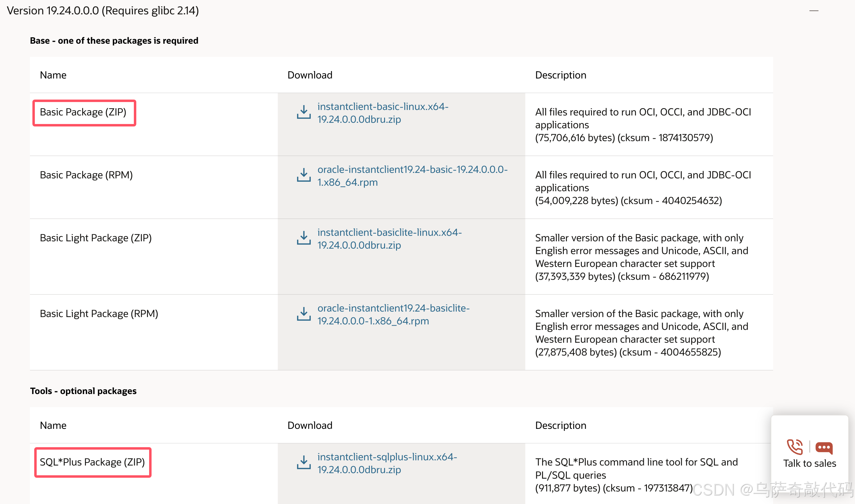Collapse the Version 19.24.0.0.0 section
Viewport: 855px width, 504px height.
click(813, 11)
